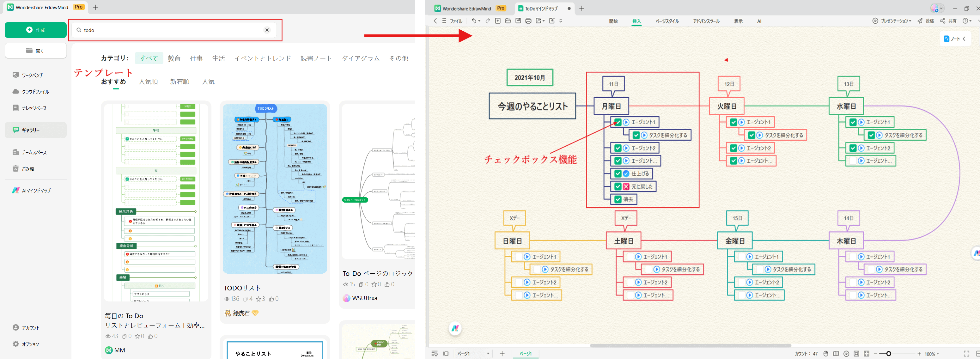The height and width of the screenshot is (359, 980).
Task: Select the 教育 category filter
Action: pos(174,58)
